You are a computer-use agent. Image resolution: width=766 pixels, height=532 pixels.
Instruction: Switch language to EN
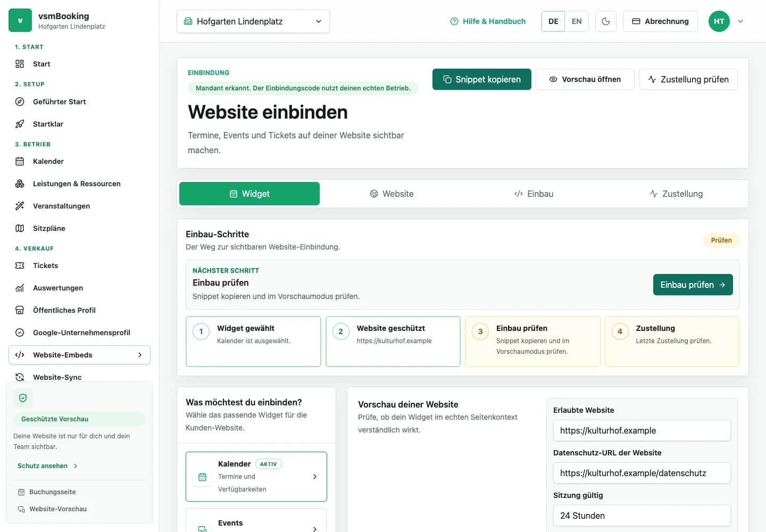[577, 21]
